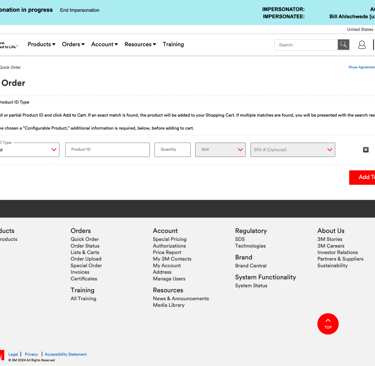
Task: Click End Impersonation link
Action: coord(80,10)
